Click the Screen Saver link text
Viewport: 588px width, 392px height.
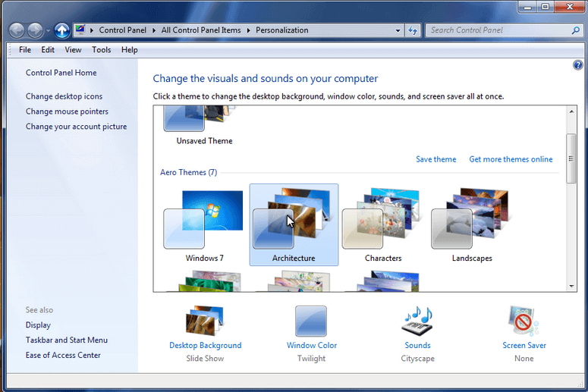tap(524, 346)
